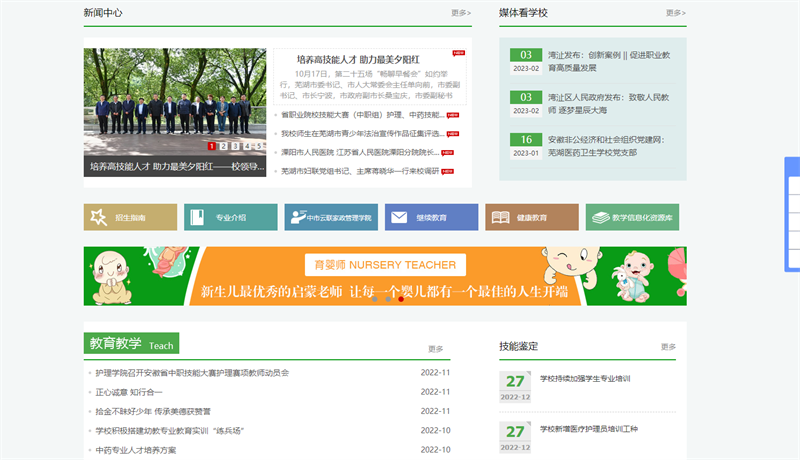Open news 芜湖市妇联党组书记、主席蒋晓华一行来校调研
Screen dimensions: 800x460
360,171
